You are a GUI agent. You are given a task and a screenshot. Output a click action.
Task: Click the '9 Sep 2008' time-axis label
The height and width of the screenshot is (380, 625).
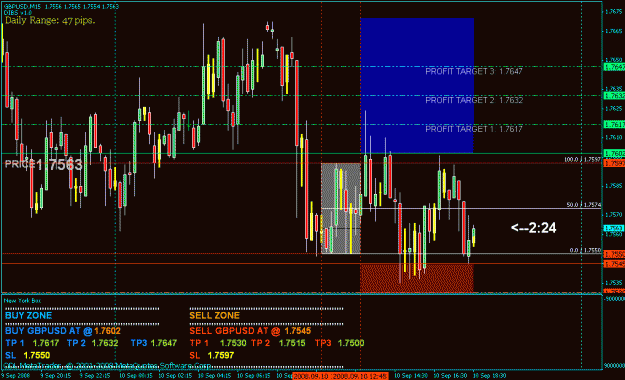[16, 376]
